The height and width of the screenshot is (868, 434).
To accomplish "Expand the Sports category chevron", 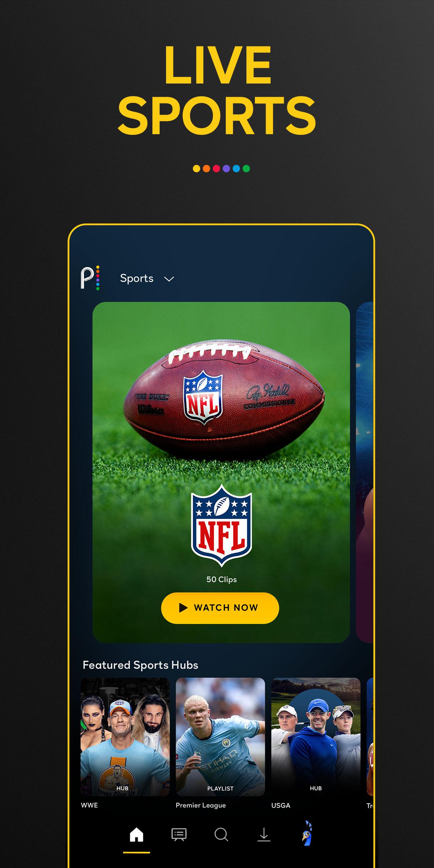I will click(169, 279).
